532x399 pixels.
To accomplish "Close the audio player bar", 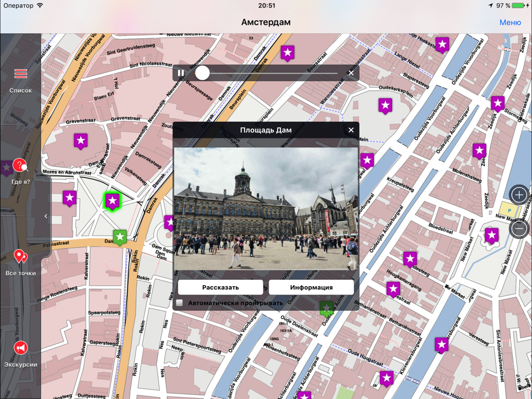I will [x=351, y=73].
